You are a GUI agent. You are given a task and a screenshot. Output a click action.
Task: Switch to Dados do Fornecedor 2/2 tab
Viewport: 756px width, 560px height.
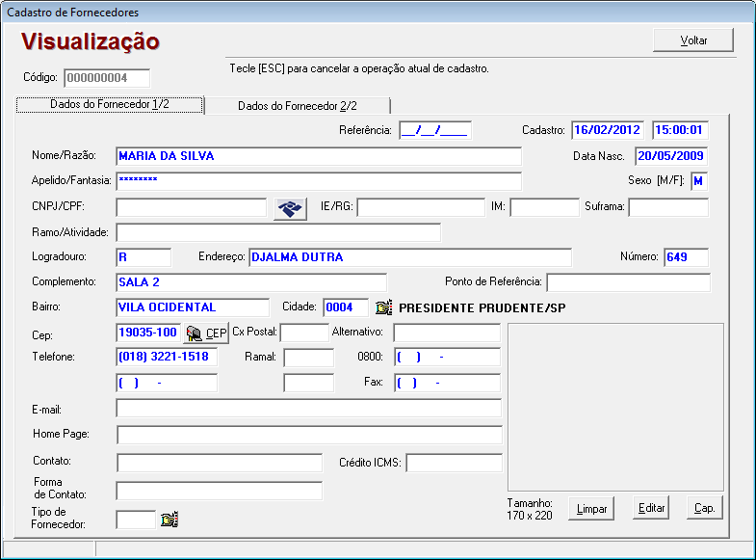pyautogui.click(x=297, y=106)
